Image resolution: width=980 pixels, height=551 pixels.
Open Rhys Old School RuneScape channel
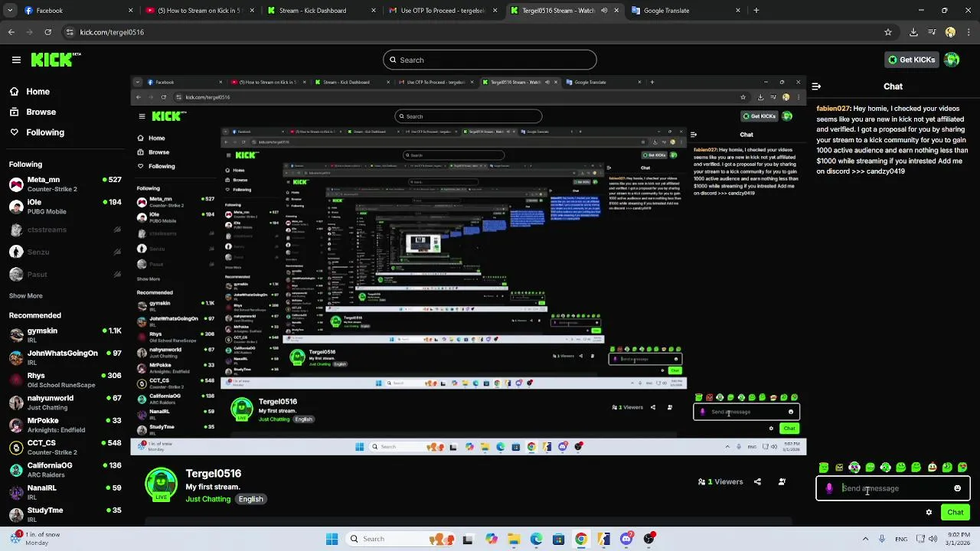pos(65,380)
